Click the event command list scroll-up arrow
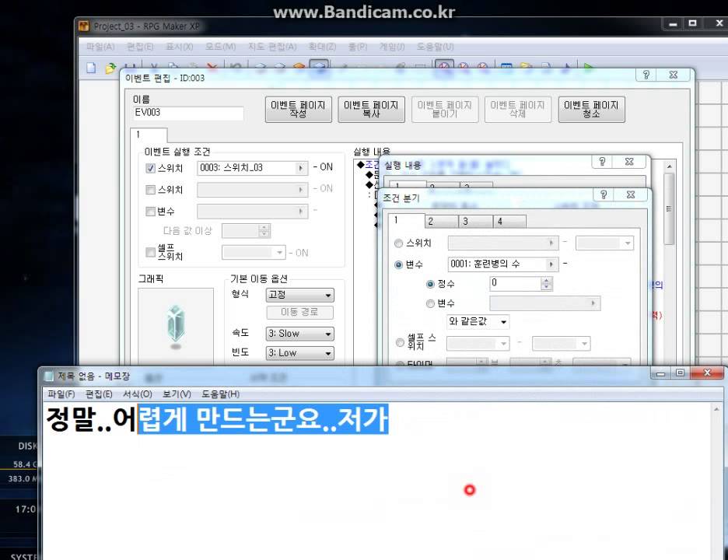 click(x=669, y=166)
